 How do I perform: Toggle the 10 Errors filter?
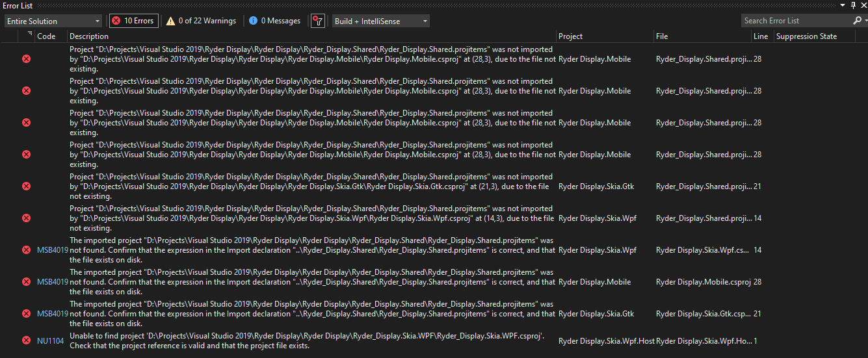click(133, 21)
